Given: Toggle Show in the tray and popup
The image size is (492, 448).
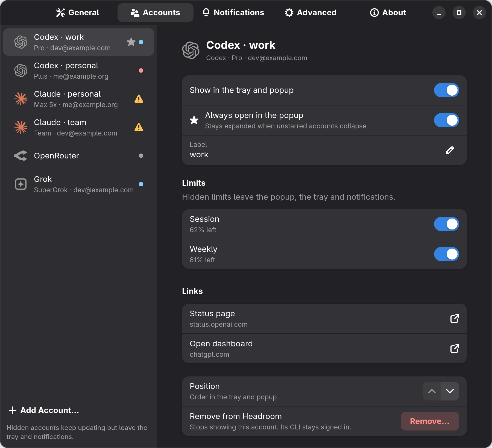Looking at the screenshot, I should (x=446, y=90).
